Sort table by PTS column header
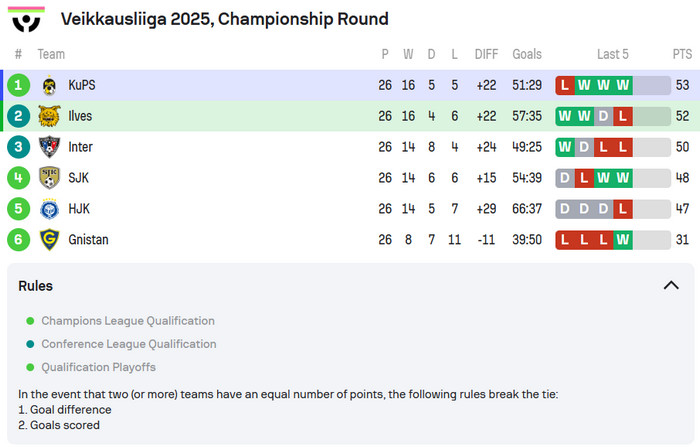This screenshot has height=447, width=700. point(682,54)
